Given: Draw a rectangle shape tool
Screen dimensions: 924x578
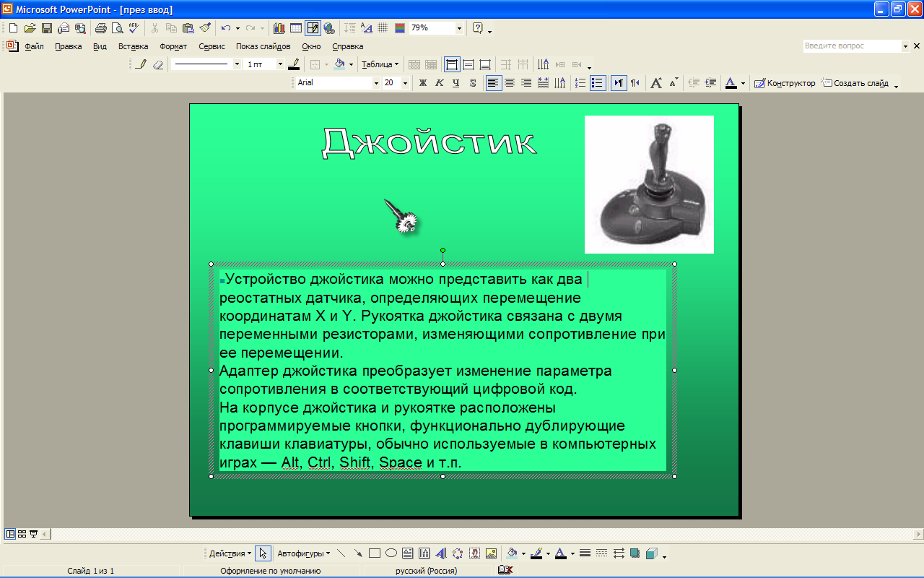Looking at the screenshot, I should (x=374, y=553).
